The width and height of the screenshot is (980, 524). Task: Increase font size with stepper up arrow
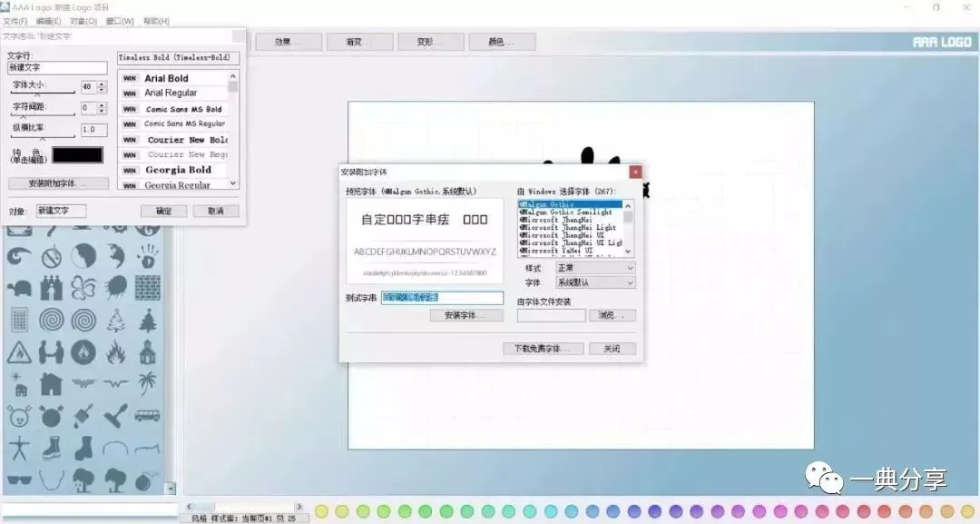click(102, 84)
